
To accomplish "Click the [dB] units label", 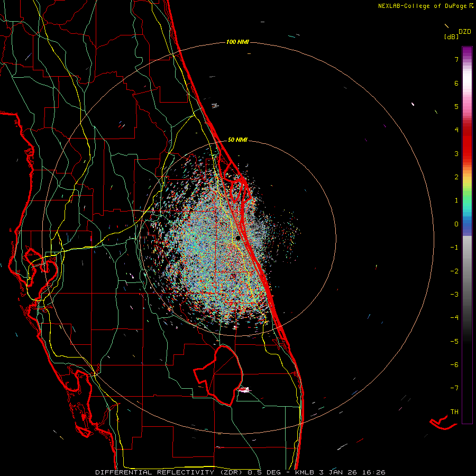I will (451, 36).
